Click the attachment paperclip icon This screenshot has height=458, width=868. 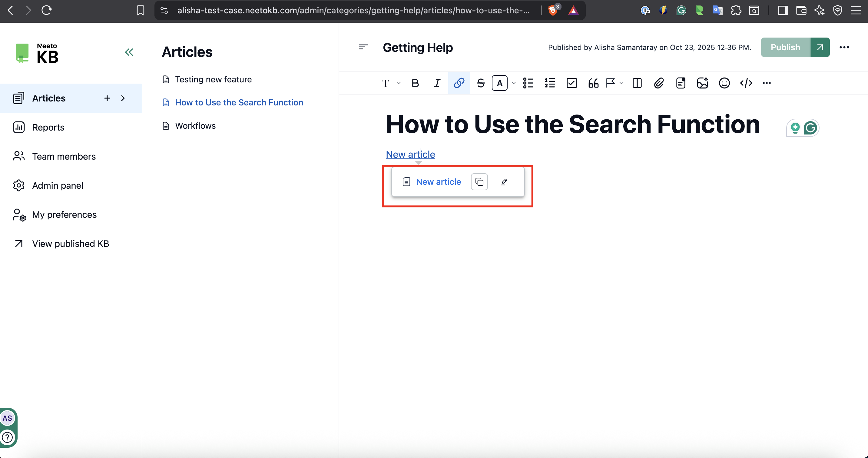pos(659,83)
